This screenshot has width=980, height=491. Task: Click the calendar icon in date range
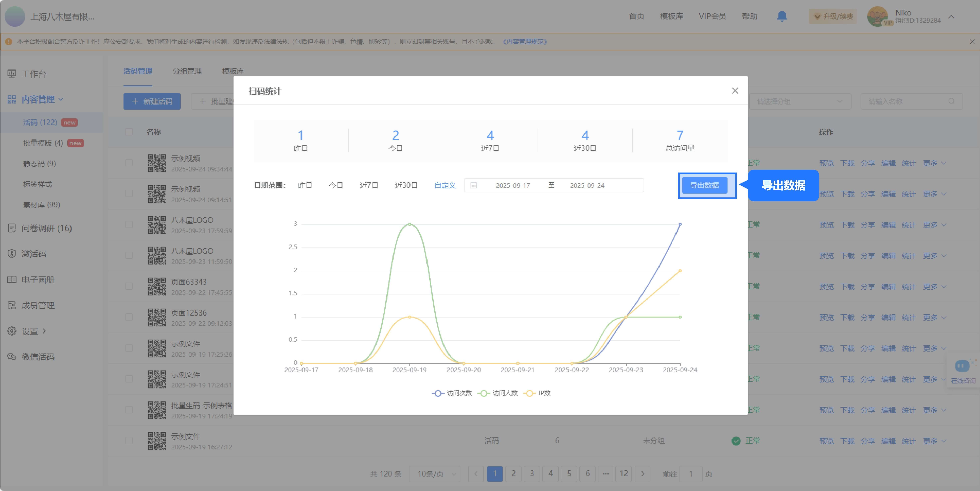pos(474,186)
